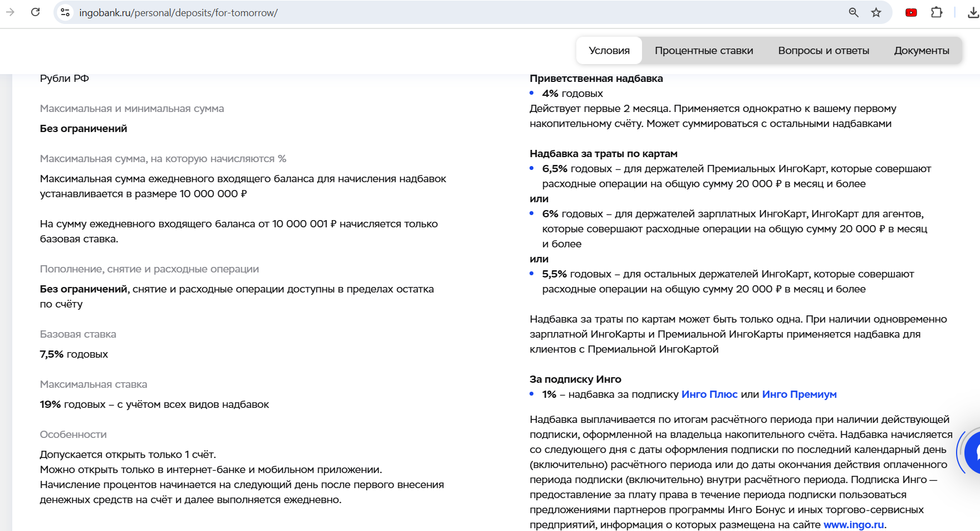The height and width of the screenshot is (531, 980).
Task: Click the Надбавка за траты по картам heading
Action: [604, 154]
